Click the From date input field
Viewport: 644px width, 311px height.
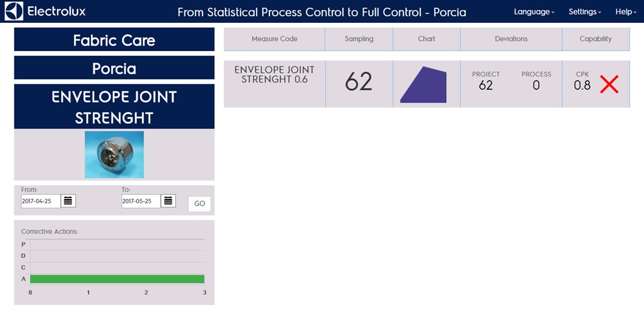point(41,202)
